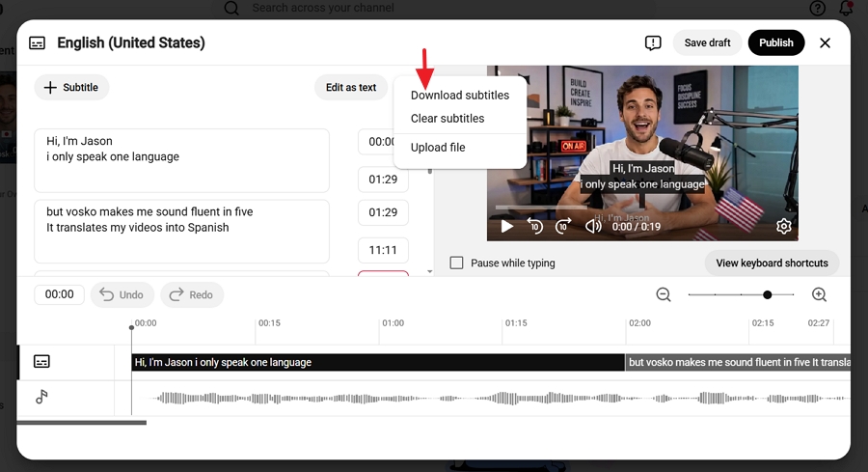The height and width of the screenshot is (472, 868).
Task: Click the 11:11 end time field
Action: click(383, 250)
